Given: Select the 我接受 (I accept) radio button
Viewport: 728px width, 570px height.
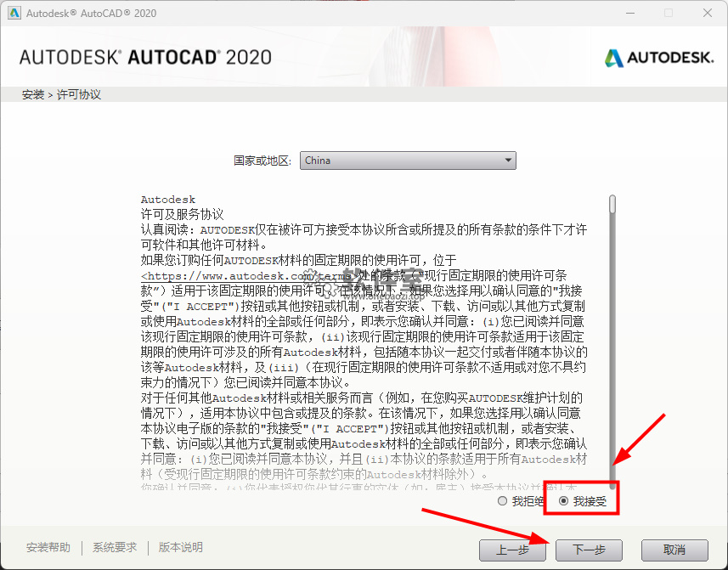Looking at the screenshot, I should [564, 501].
